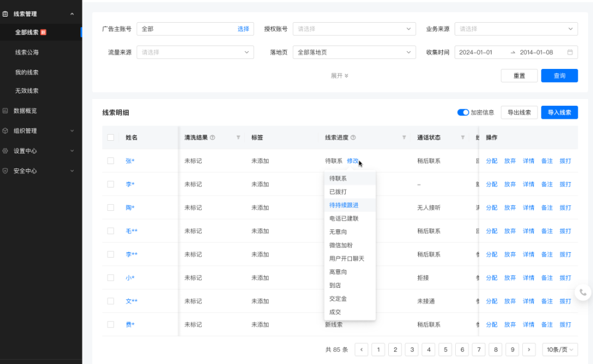Click the 组织管理 cube icon
The width and height of the screenshot is (593, 364).
click(x=6, y=131)
